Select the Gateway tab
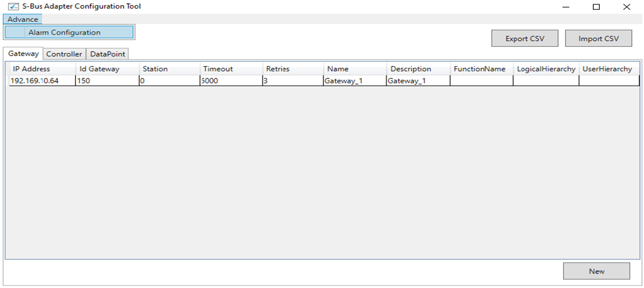The width and height of the screenshot is (644, 288). coord(24,54)
